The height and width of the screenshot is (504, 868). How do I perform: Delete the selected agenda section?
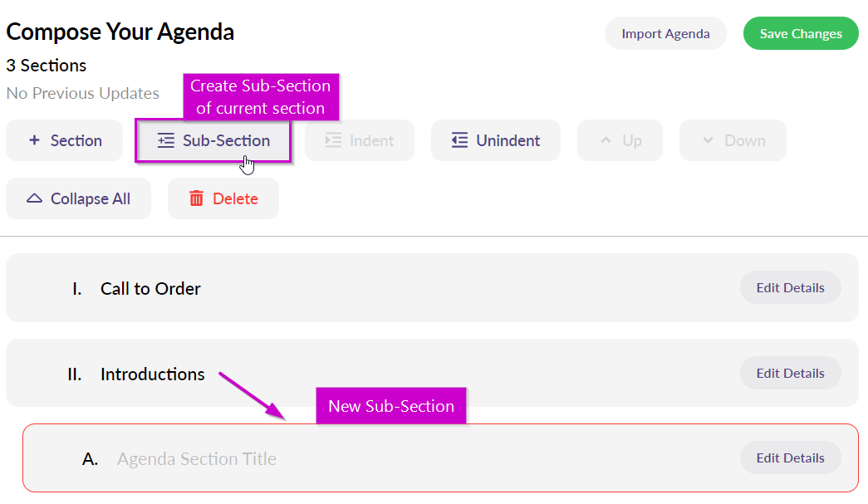[x=223, y=198]
